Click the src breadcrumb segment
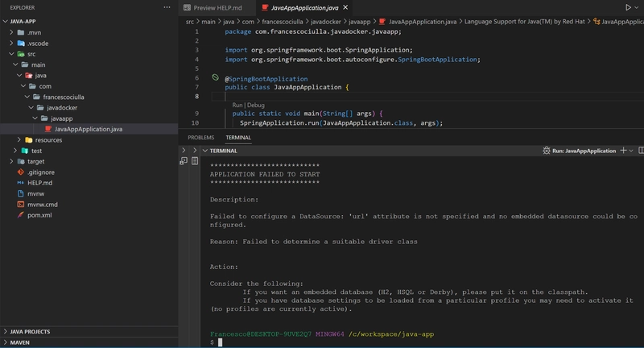The height and width of the screenshot is (348, 644). [x=190, y=22]
